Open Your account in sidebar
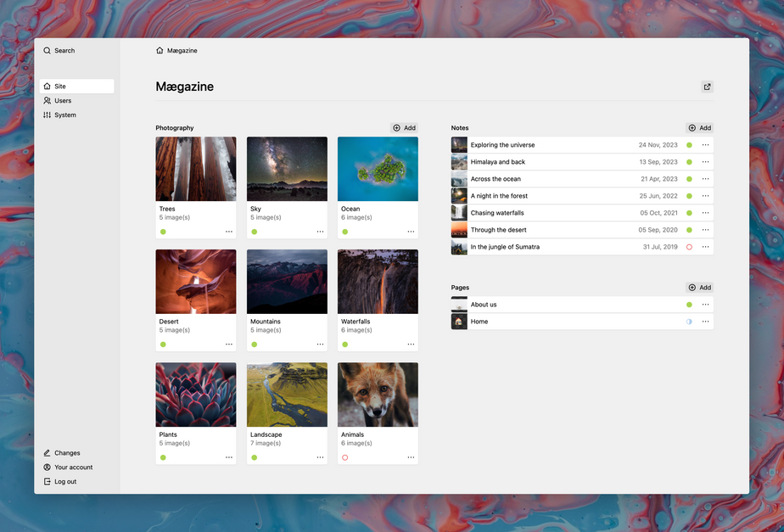 click(73, 468)
